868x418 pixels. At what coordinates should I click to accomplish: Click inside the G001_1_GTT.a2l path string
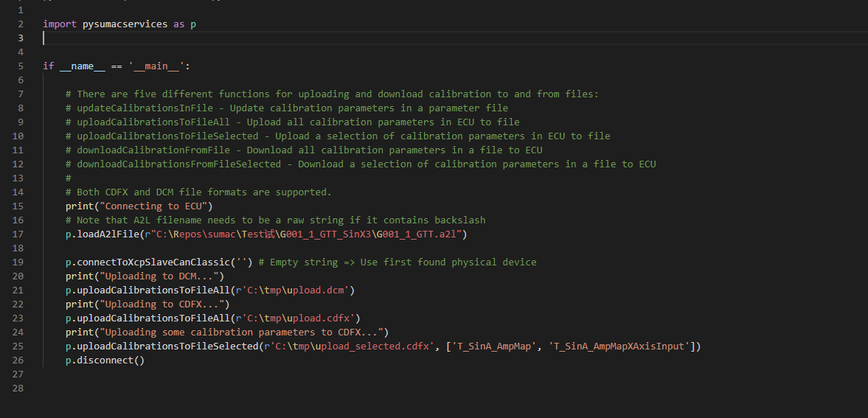[301, 234]
